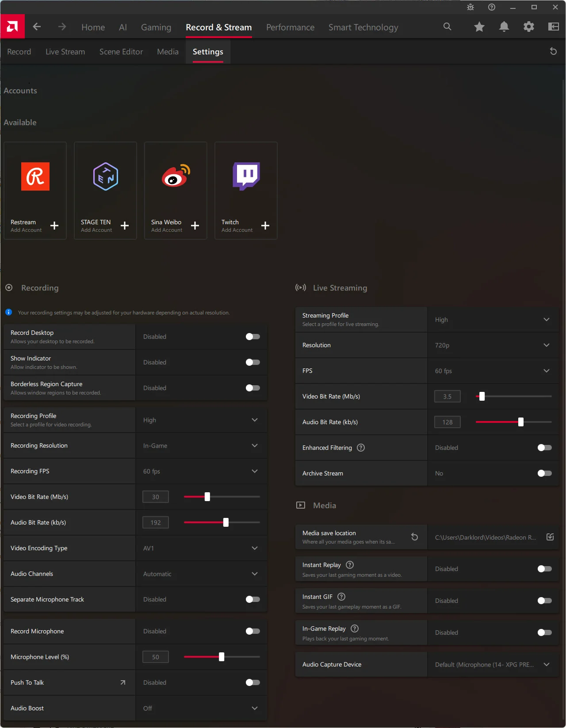
Task: Switch to the Scene Editor tab
Action: (x=121, y=52)
